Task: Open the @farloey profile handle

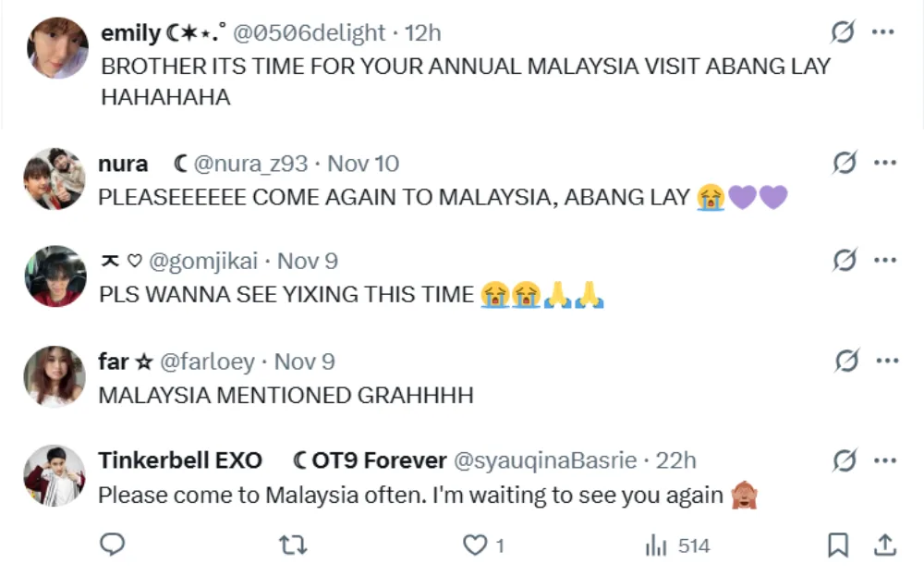Action: pyautogui.click(x=207, y=362)
